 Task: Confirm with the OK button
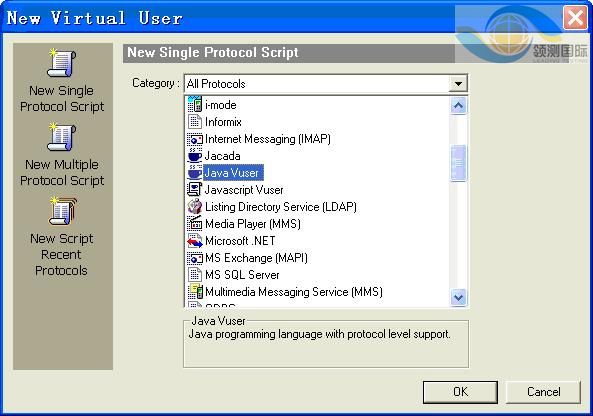pyautogui.click(x=460, y=392)
